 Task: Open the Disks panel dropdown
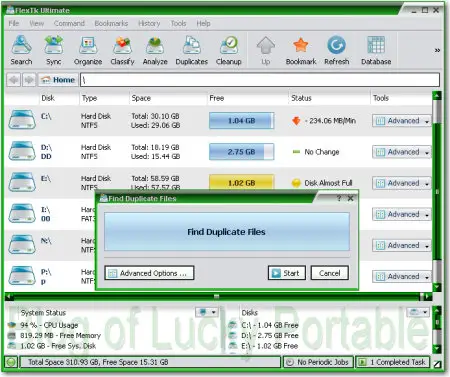click(x=418, y=312)
